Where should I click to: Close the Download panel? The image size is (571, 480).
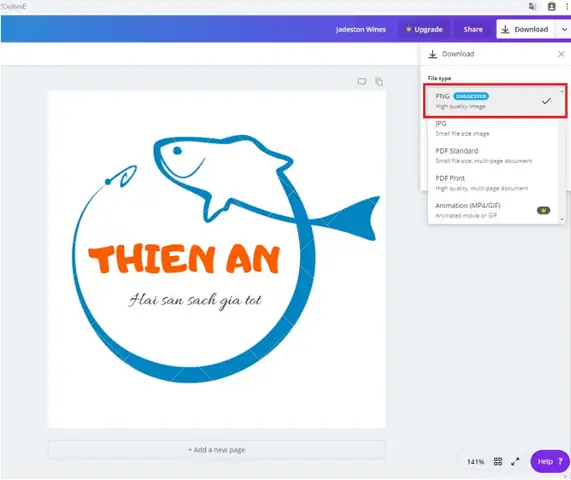pyautogui.click(x=561, y=54)
